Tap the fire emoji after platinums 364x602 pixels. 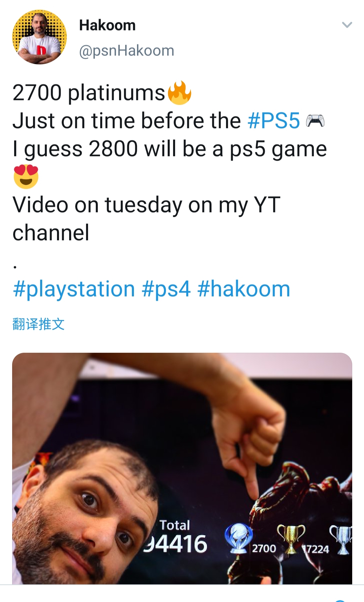click(x=179, y=93)
